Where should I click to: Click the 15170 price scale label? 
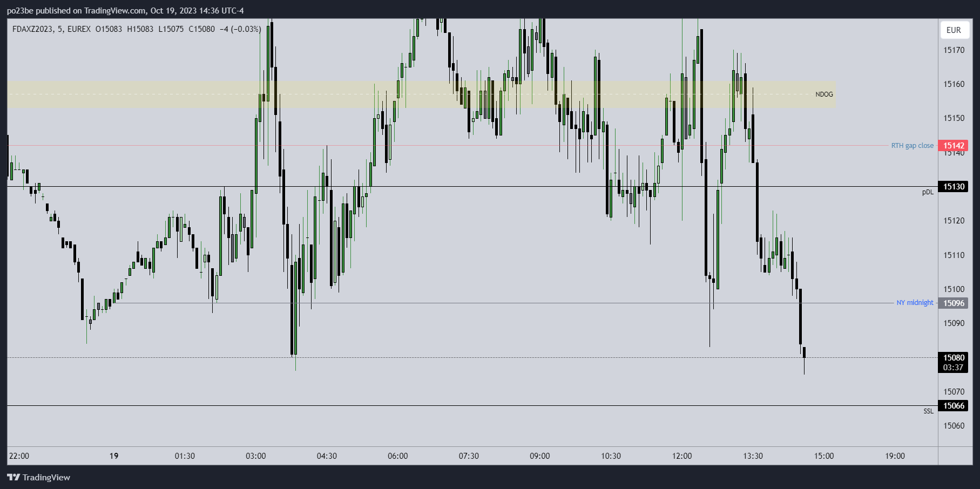tap(954, 50)
